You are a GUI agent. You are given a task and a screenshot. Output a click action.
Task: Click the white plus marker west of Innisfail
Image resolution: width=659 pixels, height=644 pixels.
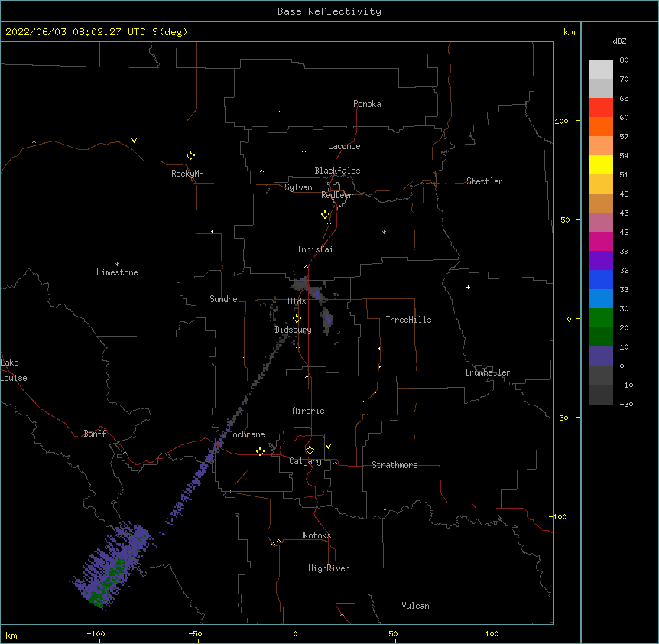click(213, 231)
